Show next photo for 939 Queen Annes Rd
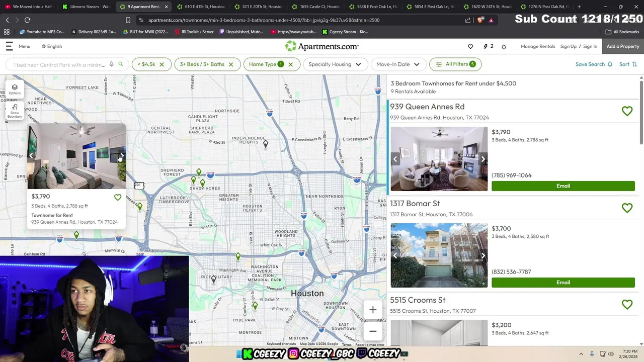This screenshot has height=362, width=644. 483,159
